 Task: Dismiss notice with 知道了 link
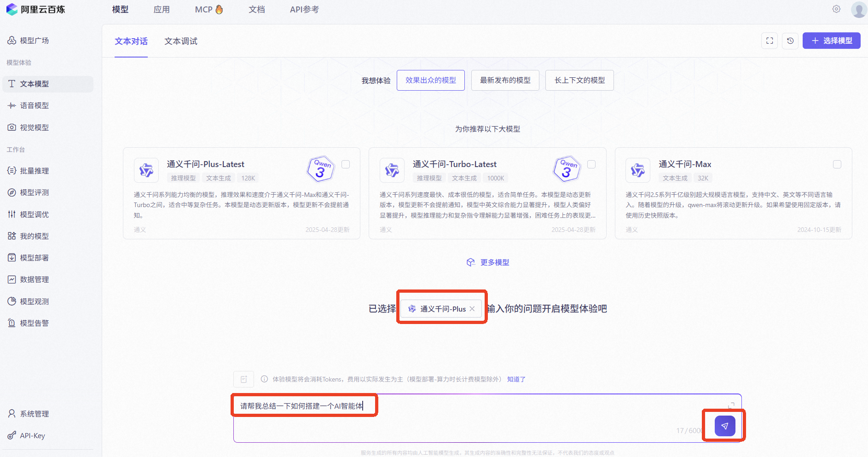tap(516, 379)
